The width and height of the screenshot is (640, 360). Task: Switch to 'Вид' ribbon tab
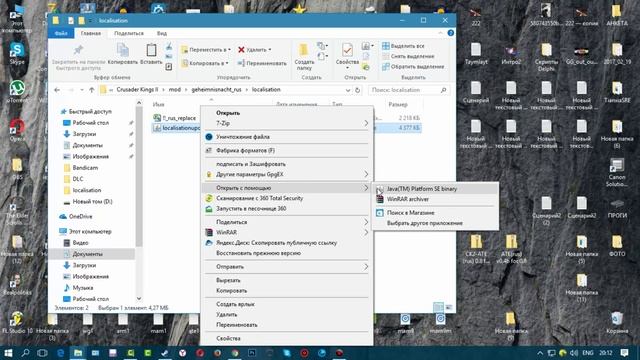pos(162,33)
